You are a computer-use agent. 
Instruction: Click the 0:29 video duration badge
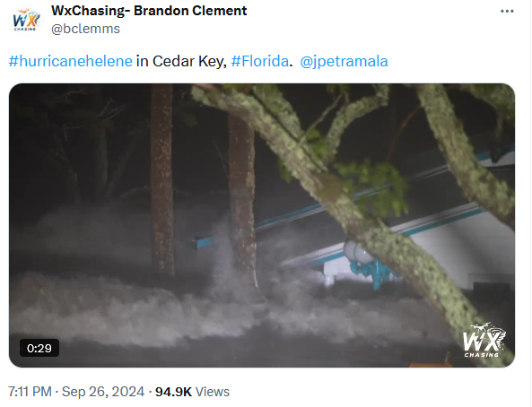click(x=39, y=348)
